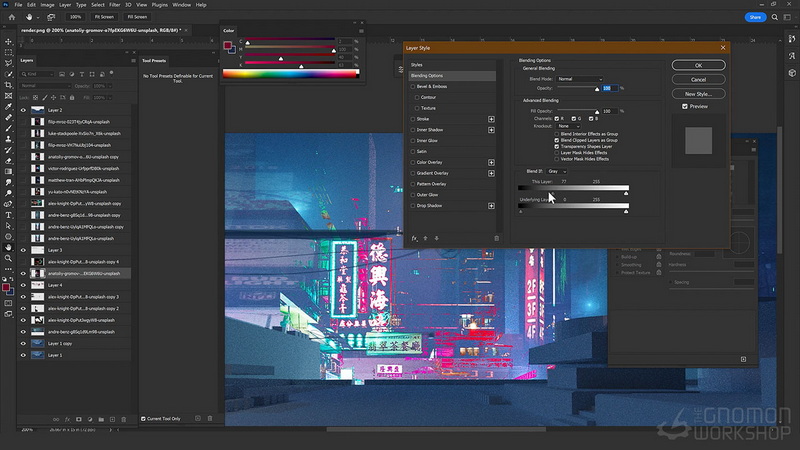Add another Stroke effect with plus icon

pyautogui.click(x=491, y=119)
